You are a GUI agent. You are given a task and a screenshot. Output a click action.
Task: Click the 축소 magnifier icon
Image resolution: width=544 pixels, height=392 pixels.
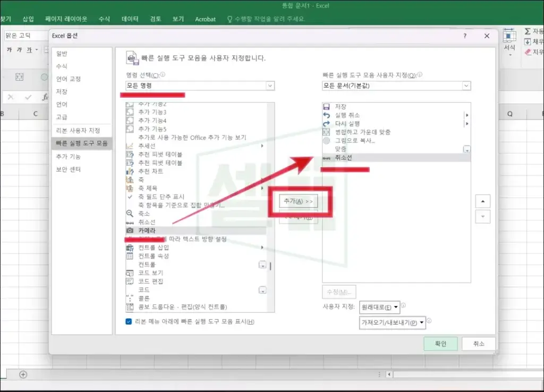click(130, 214)
